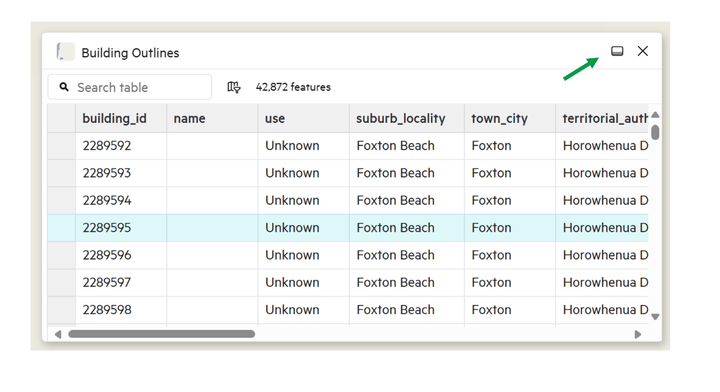Click Unknown use cell in row 2289593
The width and height of the screenshot is (720, 392).
pos(304,173)
